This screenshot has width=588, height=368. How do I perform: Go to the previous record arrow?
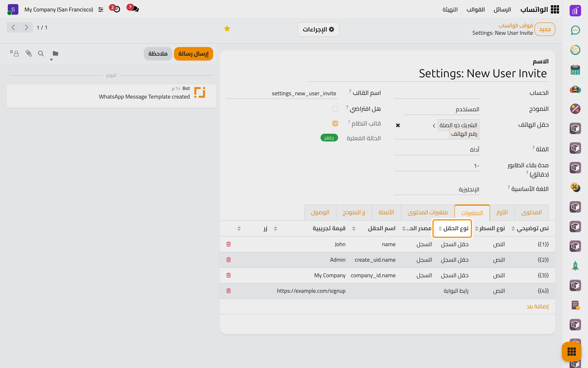(13, 28)
